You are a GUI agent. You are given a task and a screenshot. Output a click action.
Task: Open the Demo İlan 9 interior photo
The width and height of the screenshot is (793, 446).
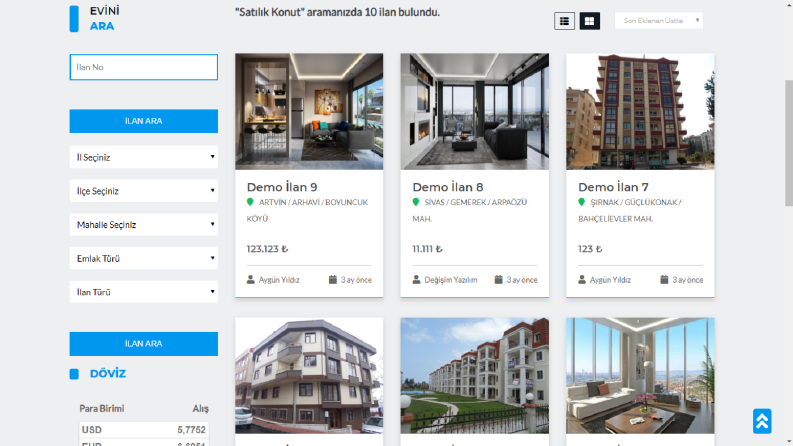[309, 111]
